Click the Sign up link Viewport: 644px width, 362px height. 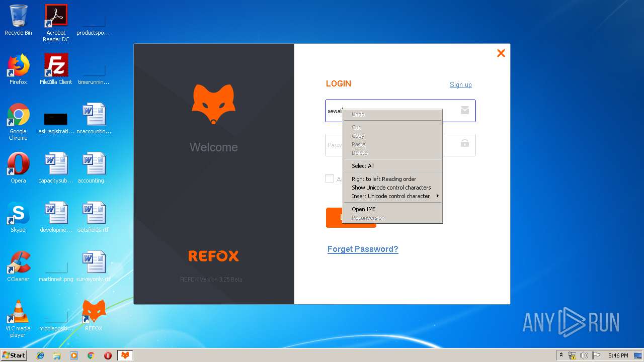click(x=461, y=84)
